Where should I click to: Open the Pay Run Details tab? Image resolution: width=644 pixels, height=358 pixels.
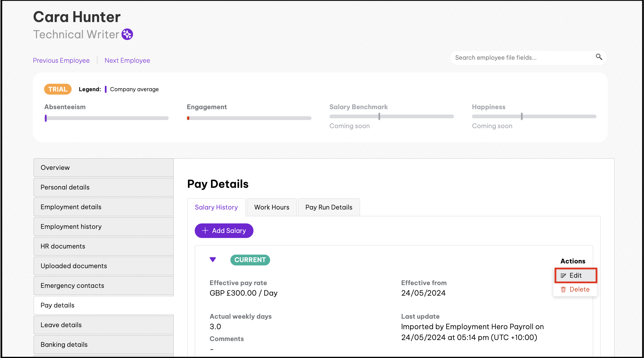point(328,207)
